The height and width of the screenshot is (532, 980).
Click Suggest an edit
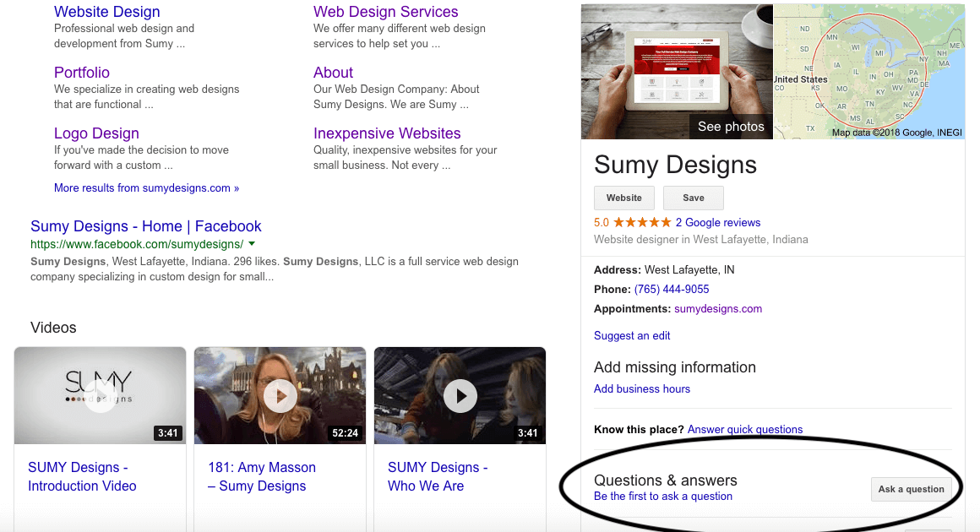(632, 336)
